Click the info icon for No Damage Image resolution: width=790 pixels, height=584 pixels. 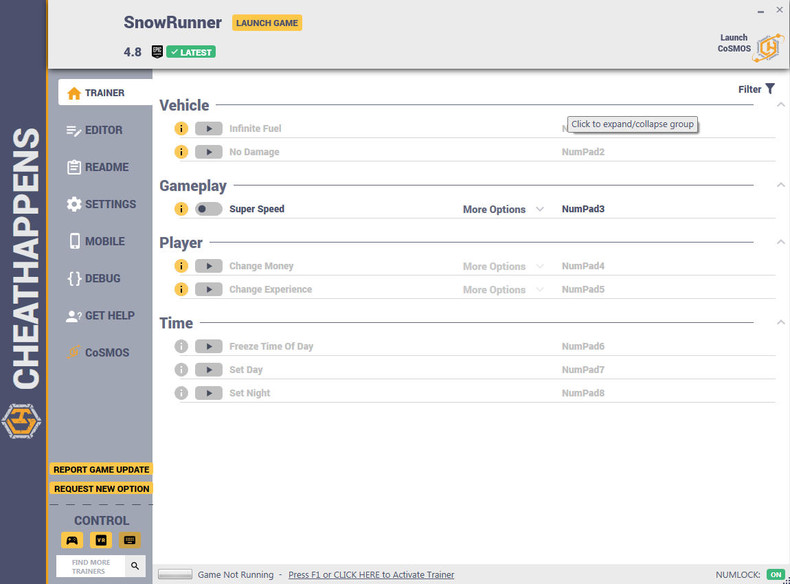(x=181, y=152)
